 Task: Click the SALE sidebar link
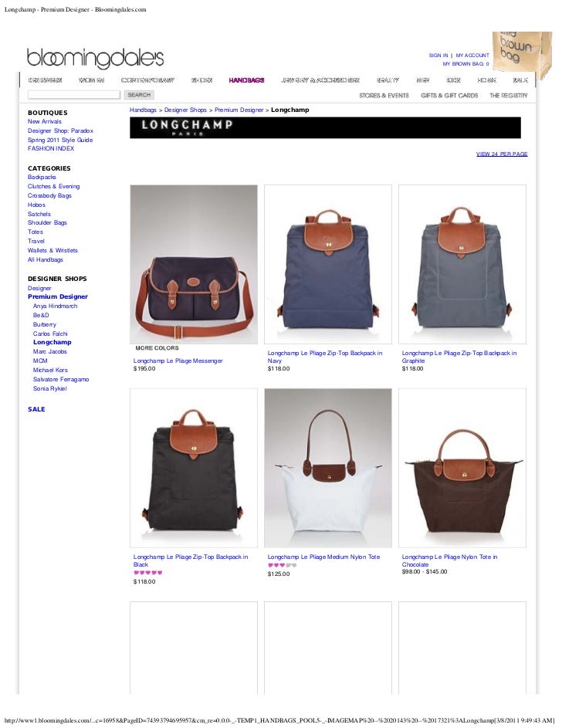click(x=36, y=409)
